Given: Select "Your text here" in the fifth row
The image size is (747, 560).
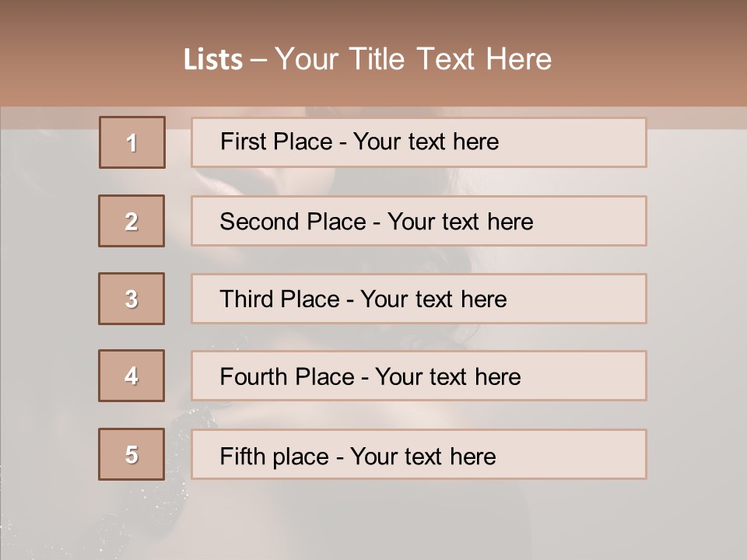Looking at the screenshot, I should click(423, 456).
